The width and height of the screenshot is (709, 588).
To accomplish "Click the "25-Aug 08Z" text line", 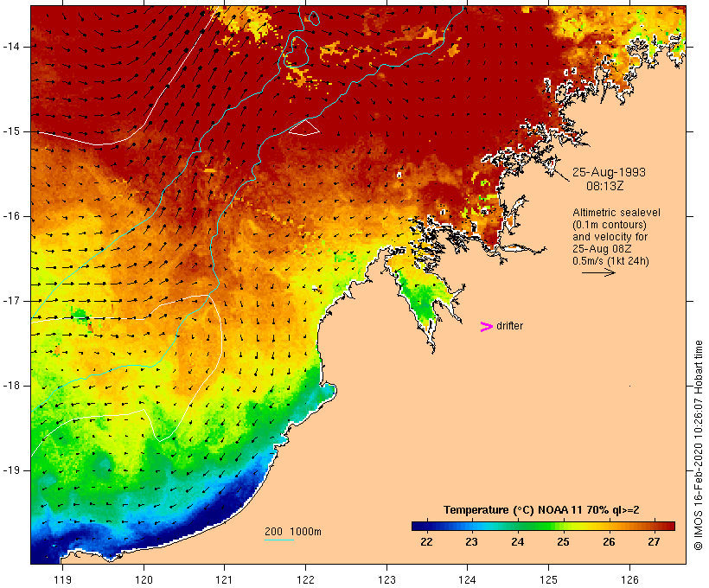I will point(602,249).
